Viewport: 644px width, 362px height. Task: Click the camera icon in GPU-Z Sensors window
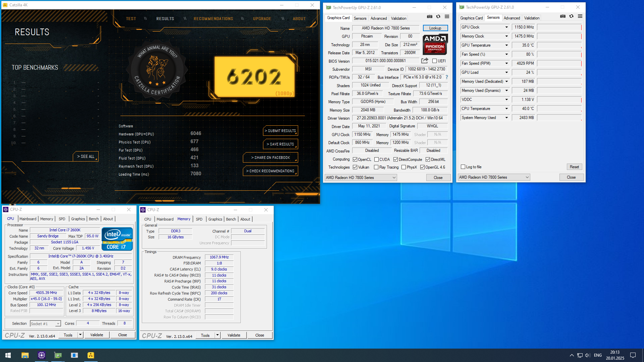(x=562, y=16)
